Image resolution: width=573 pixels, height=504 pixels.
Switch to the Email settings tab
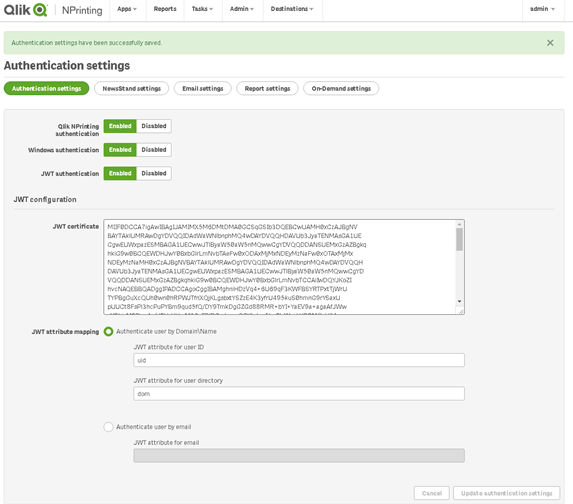203,88
